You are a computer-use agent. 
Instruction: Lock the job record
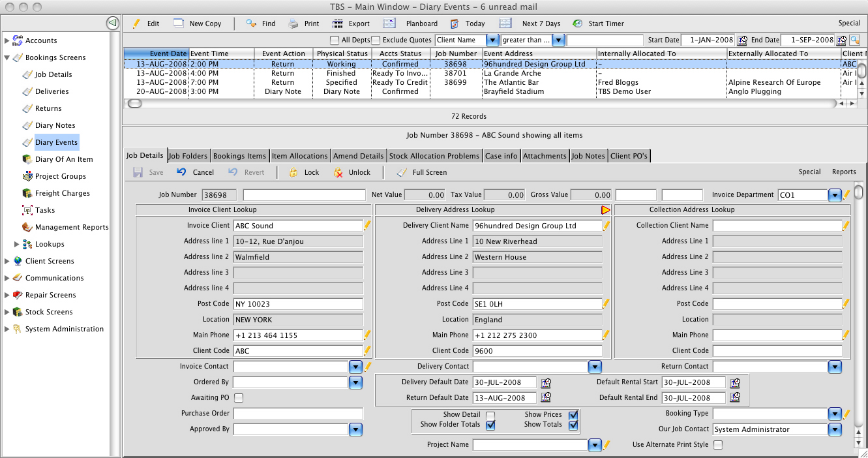click(304, 172)
